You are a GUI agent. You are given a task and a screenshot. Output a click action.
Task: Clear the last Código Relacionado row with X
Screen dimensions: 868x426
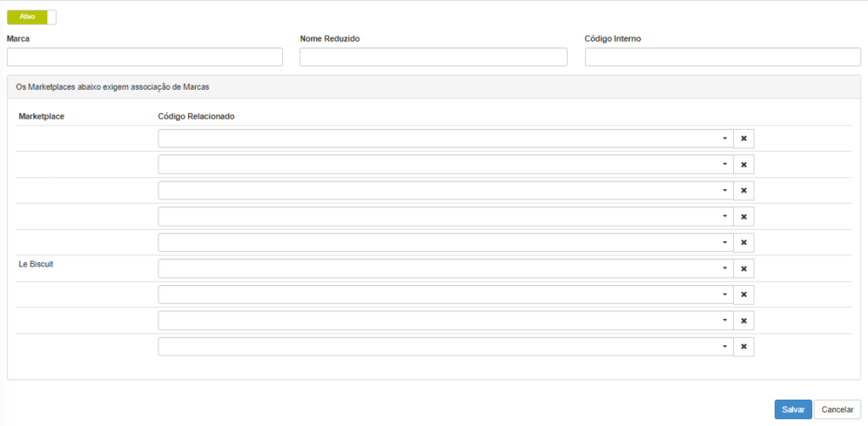coord(743,347)
